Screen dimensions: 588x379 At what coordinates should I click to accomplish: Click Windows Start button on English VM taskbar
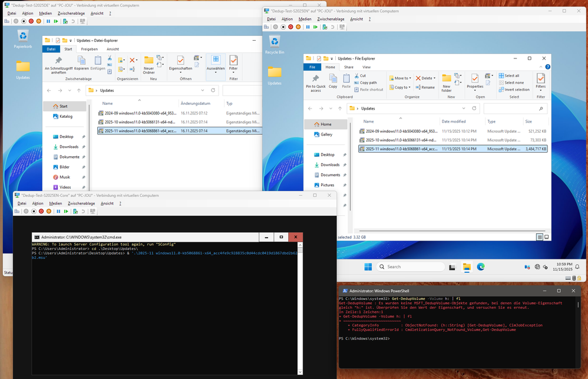pyautogui.click(x=368, y=267)
